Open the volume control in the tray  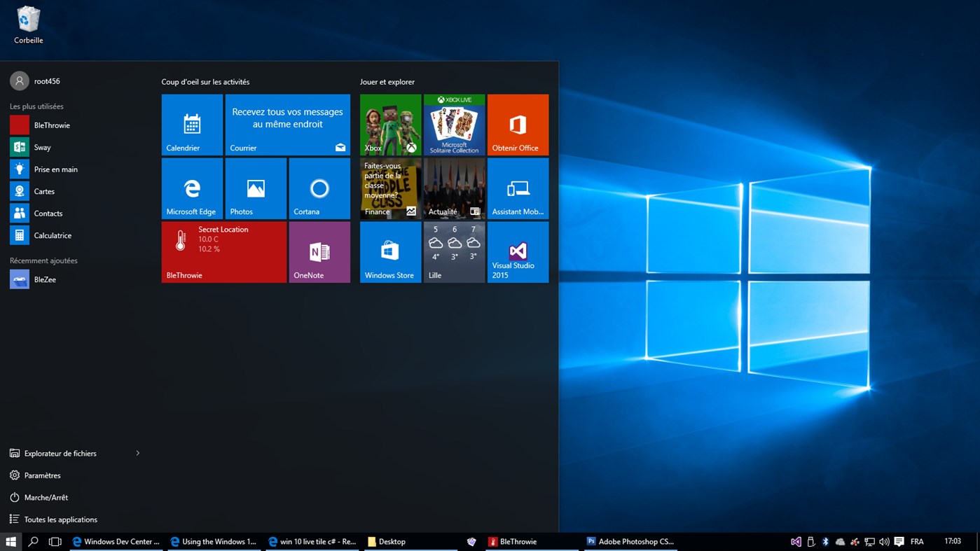pos(884,541)
